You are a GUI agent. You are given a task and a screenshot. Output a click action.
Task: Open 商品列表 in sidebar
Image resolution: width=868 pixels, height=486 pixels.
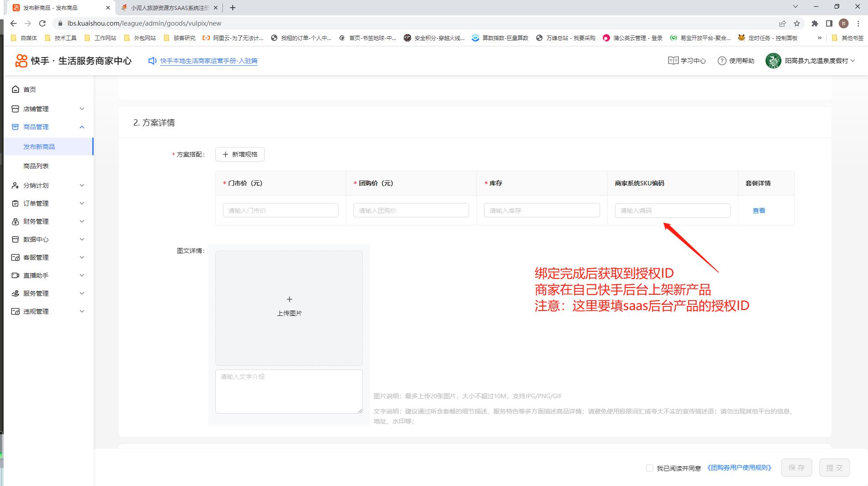click(x=36, y=166)
